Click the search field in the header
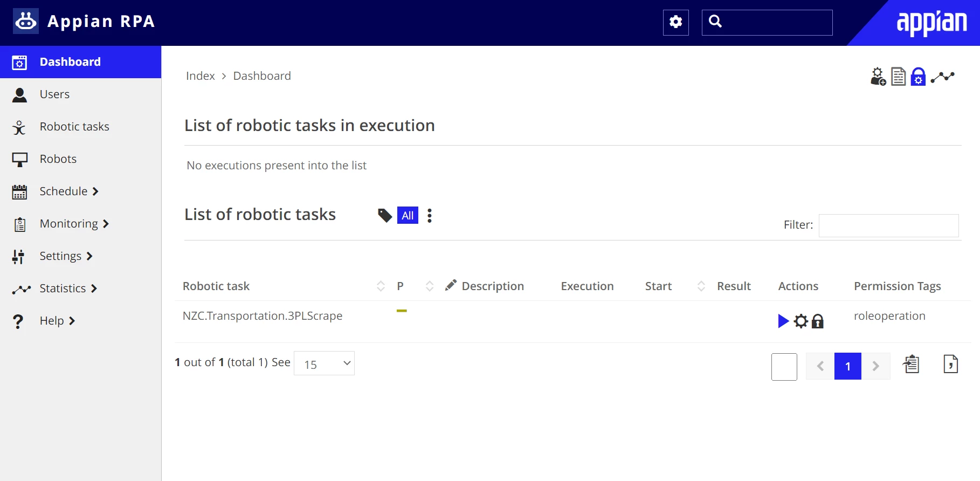Screen dimensions: 980x481 (x=767, y=22)
